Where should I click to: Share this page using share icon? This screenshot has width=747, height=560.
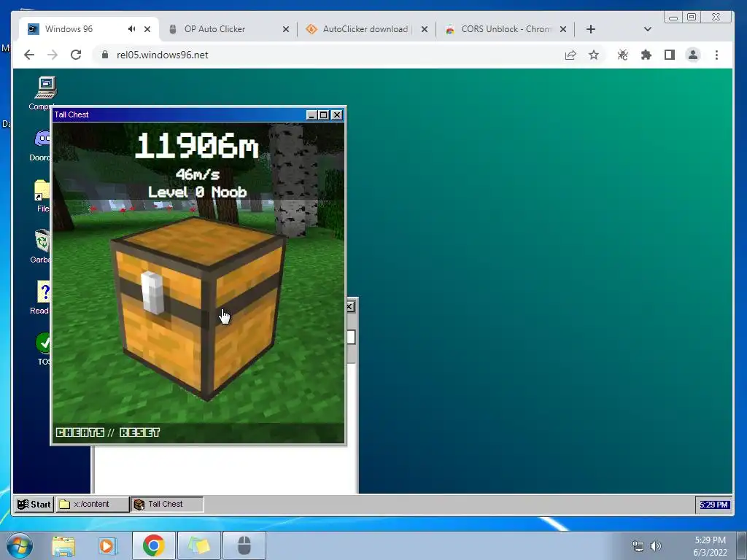(570, 55)
